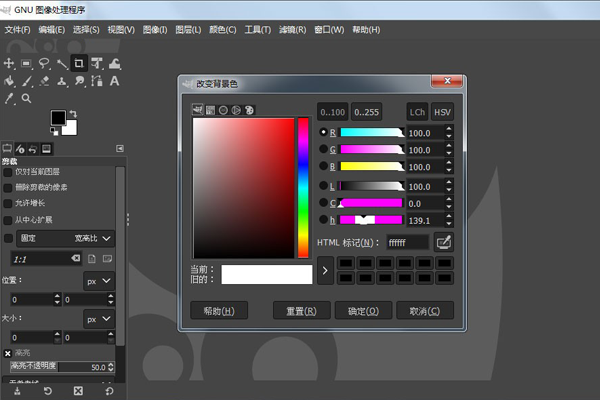Open the 编辑(E) menu
The height and width of the screenshot is (400, 600).
(x=52, y=30)
